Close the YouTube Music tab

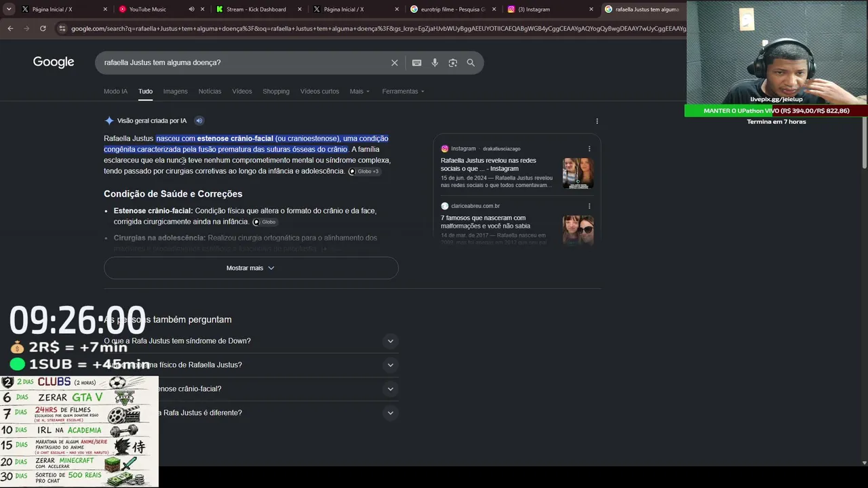[x=203, y=9]
